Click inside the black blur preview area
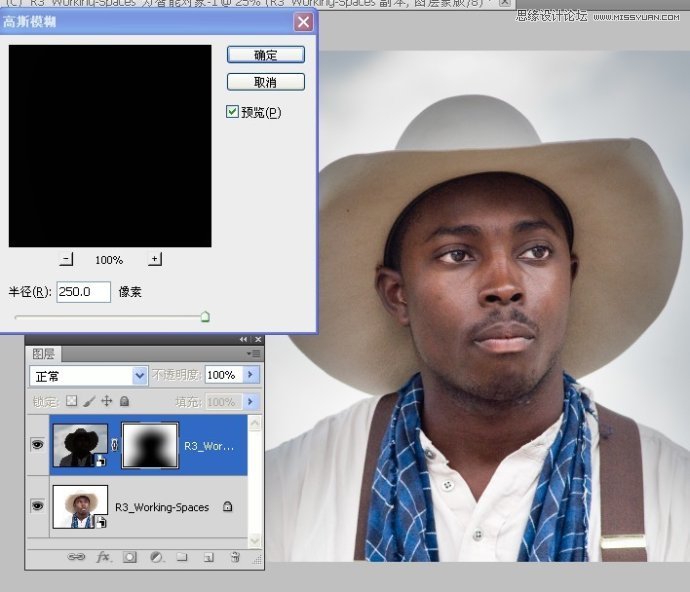The image size is (690, 592). 110,146
